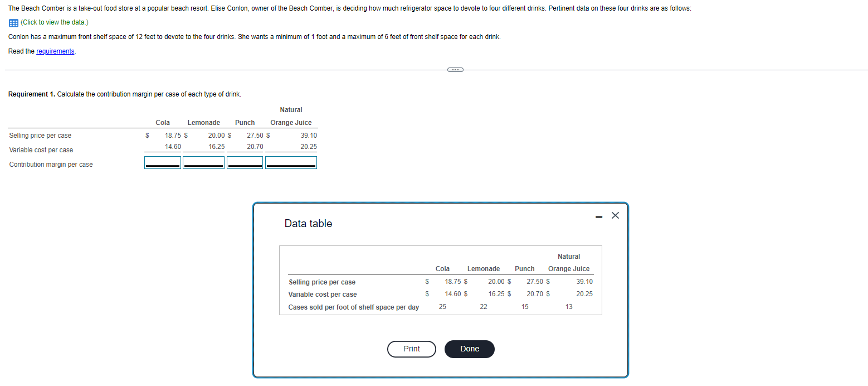
Task: Click cases sold value 22 in data table
Action: pyautogui.click(x=484, y=307)
